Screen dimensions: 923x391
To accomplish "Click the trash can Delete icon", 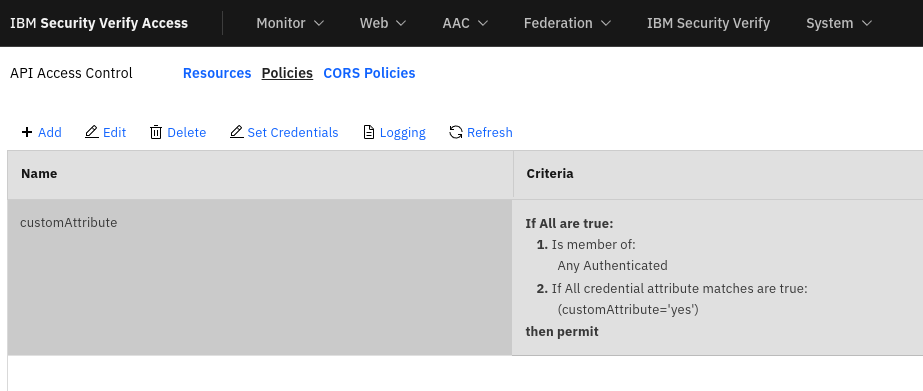I will (x=155, y=132).
